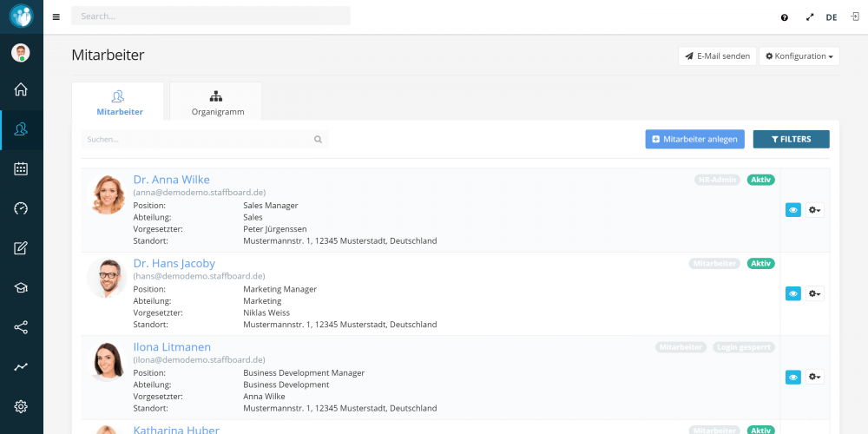
Task: Click the help question mark icon
Action: 785,17
